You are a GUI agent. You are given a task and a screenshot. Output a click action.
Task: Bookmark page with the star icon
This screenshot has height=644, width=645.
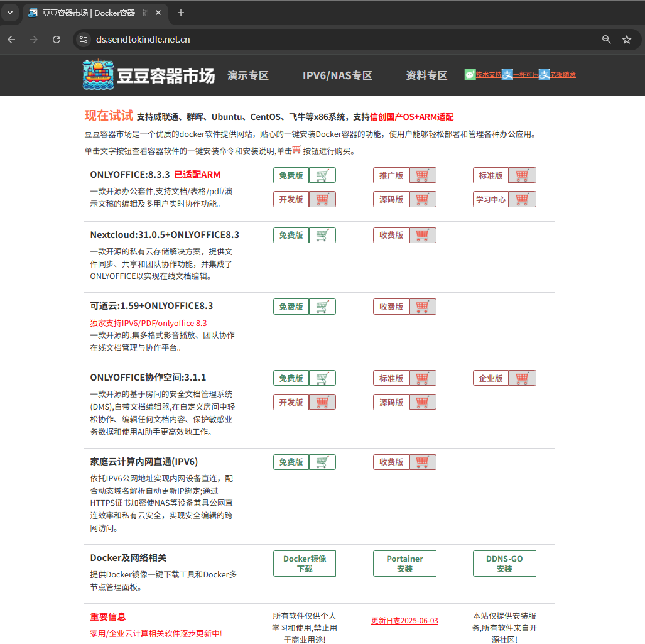click(627, 40)
